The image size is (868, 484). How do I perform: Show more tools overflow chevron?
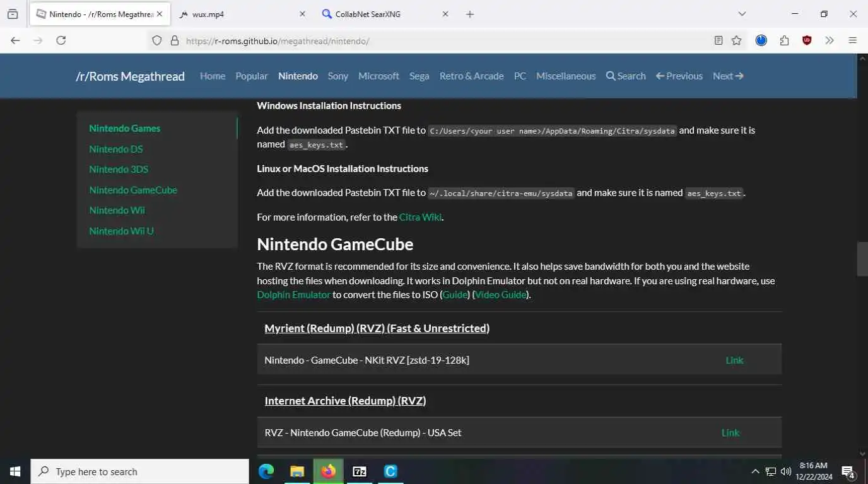[830, 40]
